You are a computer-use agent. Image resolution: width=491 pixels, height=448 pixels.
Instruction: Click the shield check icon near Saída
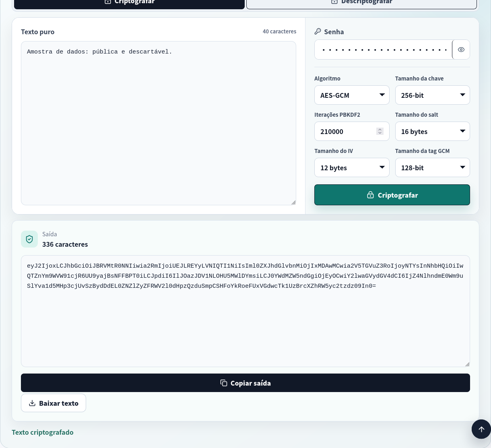point(29,239)
